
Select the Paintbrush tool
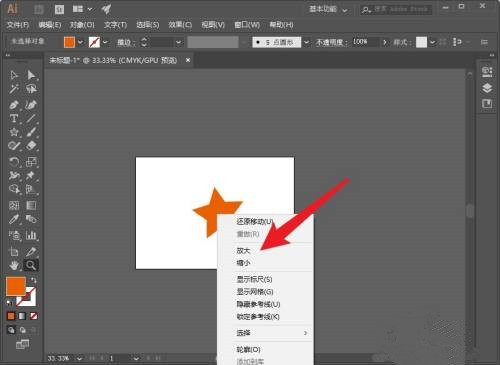pyautogui.click(x=31, y=132)
